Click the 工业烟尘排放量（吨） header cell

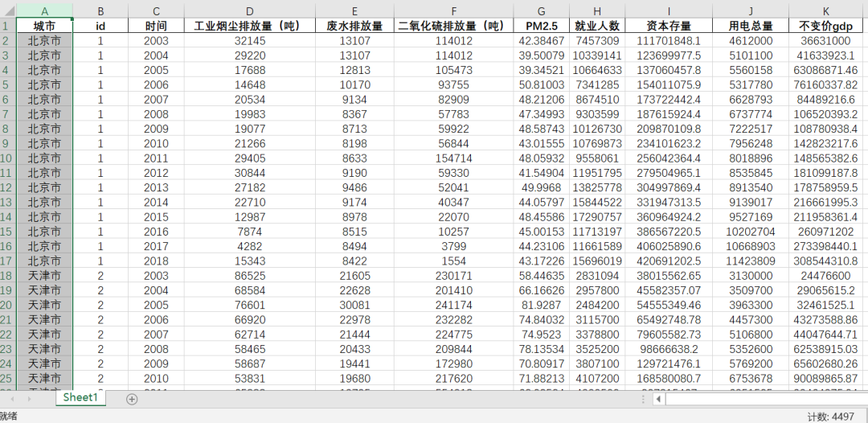(250, 26)
